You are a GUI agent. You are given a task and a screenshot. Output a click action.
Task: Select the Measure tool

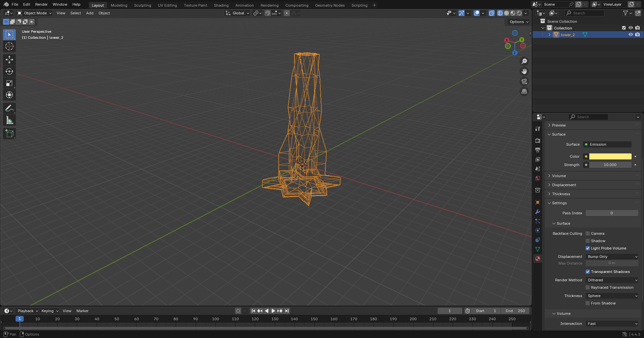pos(9,120)
